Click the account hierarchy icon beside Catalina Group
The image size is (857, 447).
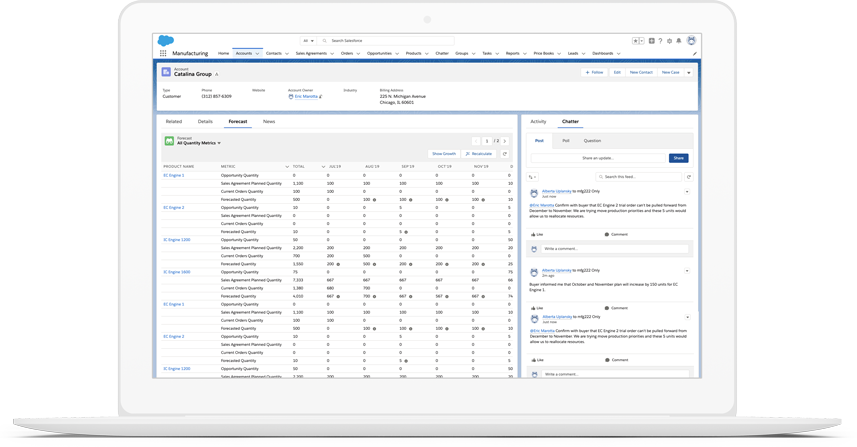(x=216, y=74)
